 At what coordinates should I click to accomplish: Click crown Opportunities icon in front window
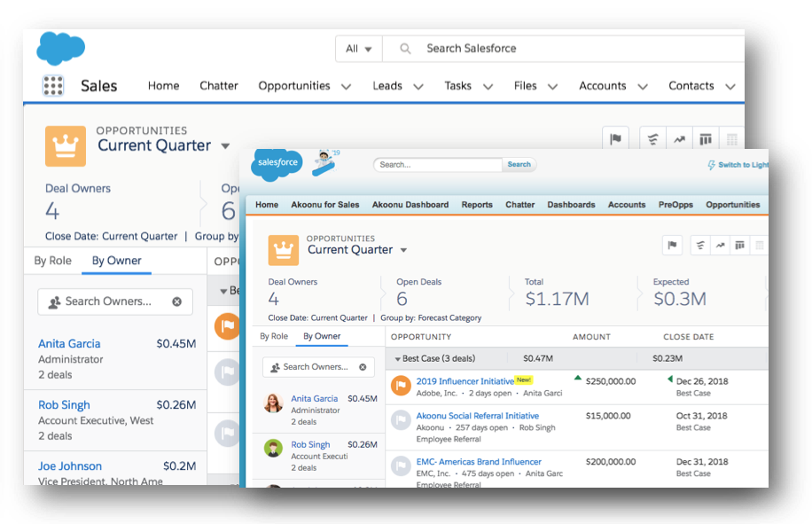point(284,250)
